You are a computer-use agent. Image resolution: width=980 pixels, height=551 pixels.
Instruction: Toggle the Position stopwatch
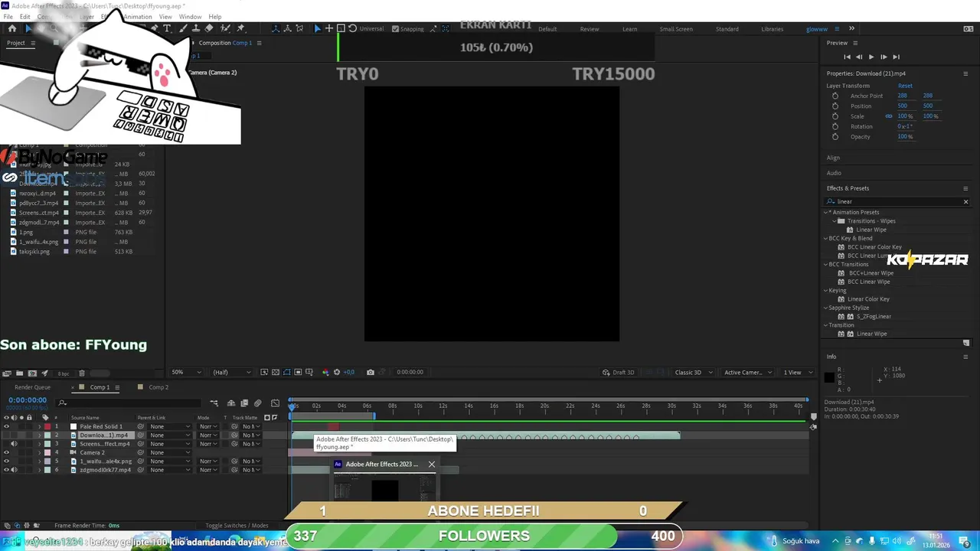835,106
